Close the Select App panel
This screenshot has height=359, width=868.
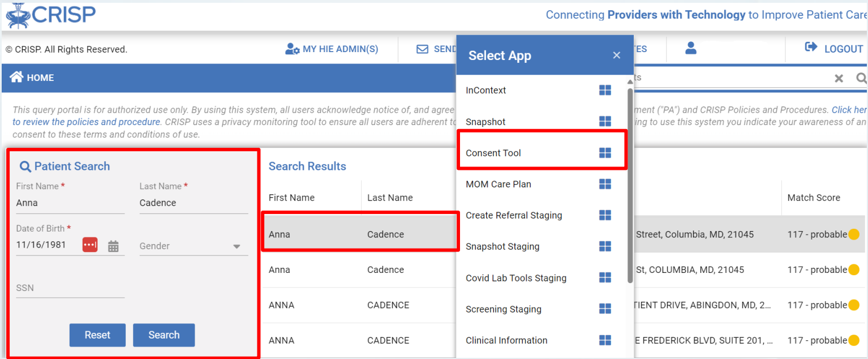tap(616, 55)
